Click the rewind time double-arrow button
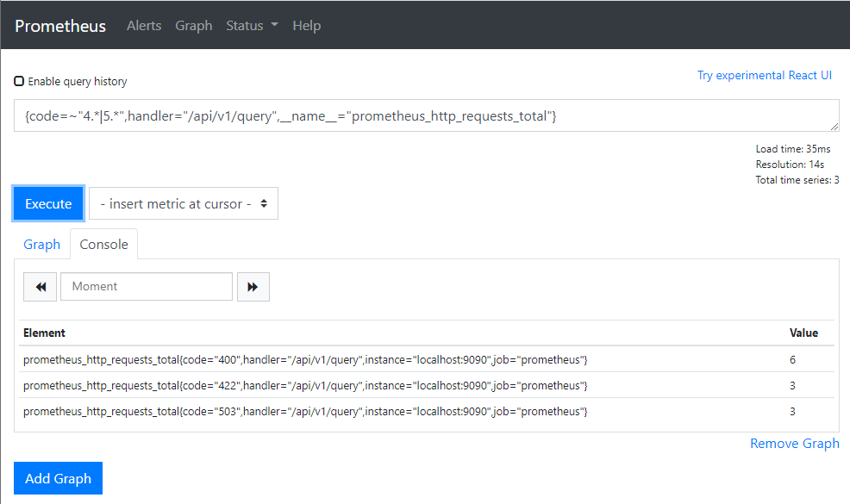850x504 pixels. (x=40, y=287)
